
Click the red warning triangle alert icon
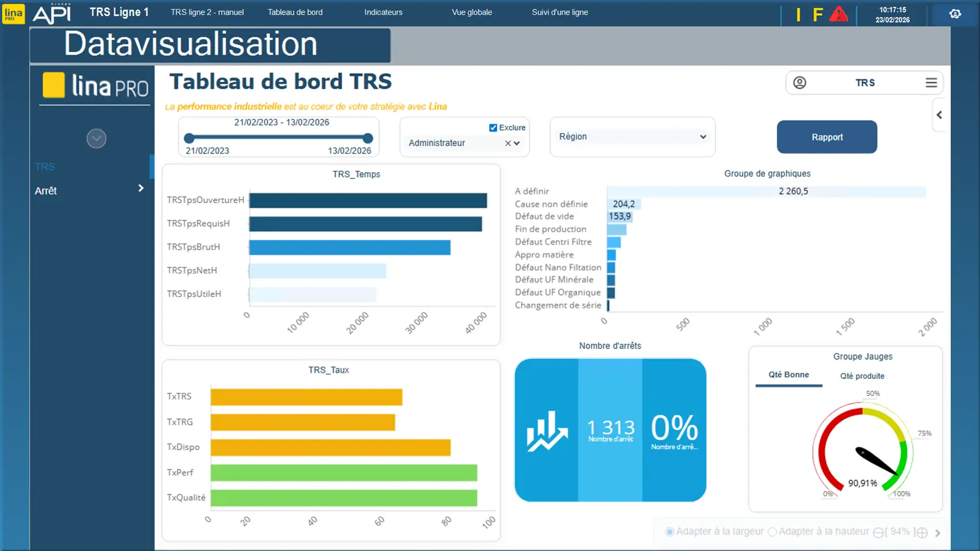point(838,14)
